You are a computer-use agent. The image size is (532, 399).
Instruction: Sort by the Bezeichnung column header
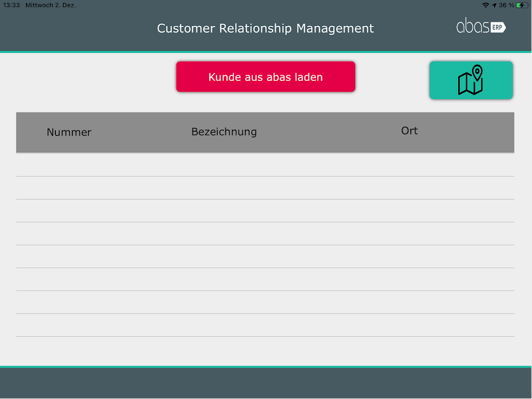coord(224,132)
